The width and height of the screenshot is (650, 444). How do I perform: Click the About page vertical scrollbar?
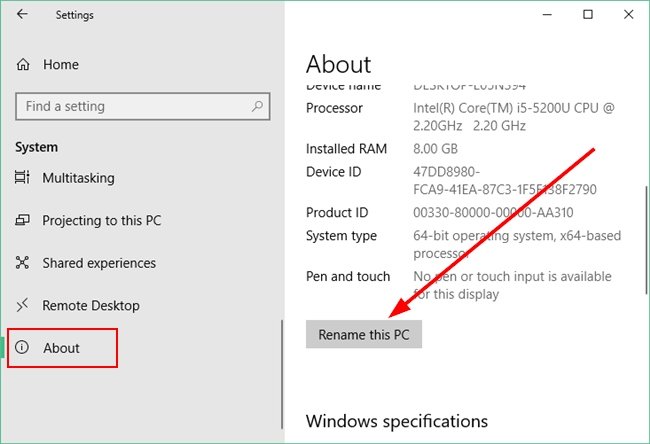[647, 240]
